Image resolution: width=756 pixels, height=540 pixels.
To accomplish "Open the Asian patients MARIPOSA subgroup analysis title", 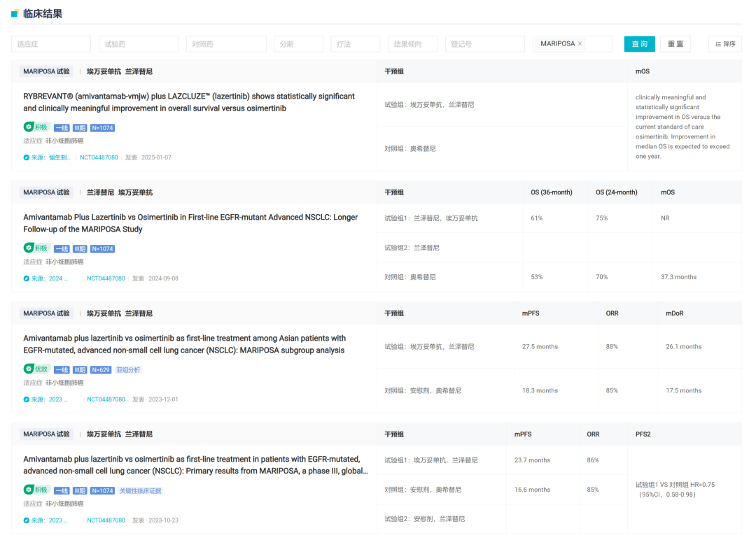I will (x=185, y=344).
